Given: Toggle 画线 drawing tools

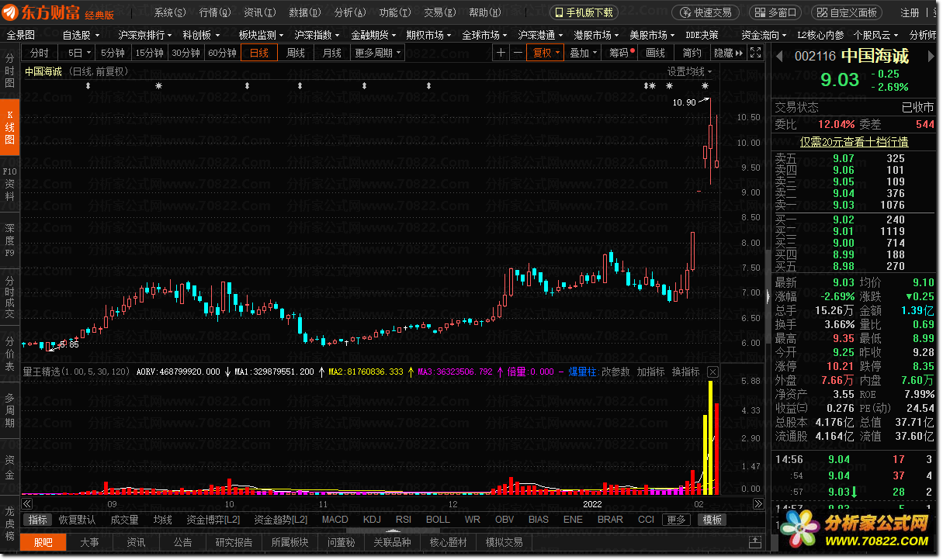Looking at the screenshot, I should [655, 53].
